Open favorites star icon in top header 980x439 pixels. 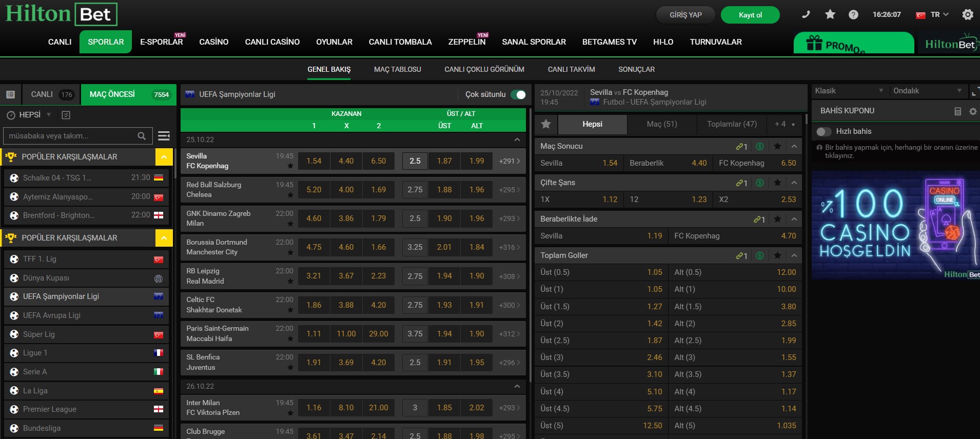830,14
